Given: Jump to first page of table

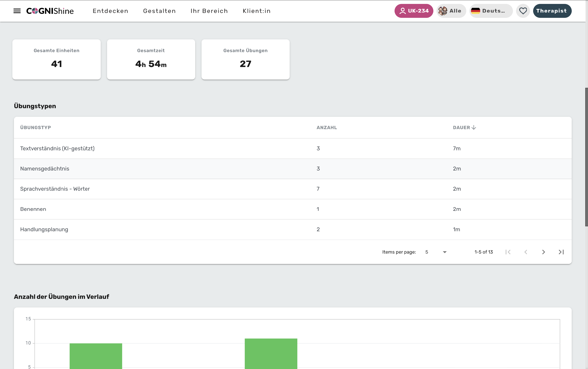Looking at the screenshot, I should coord(508,252).
